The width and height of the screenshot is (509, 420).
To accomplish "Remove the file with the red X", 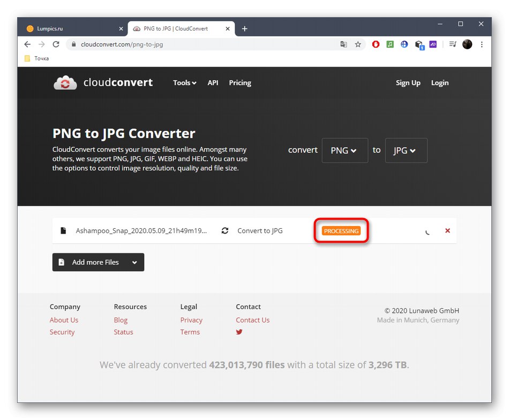I will [x=447, y=230].
